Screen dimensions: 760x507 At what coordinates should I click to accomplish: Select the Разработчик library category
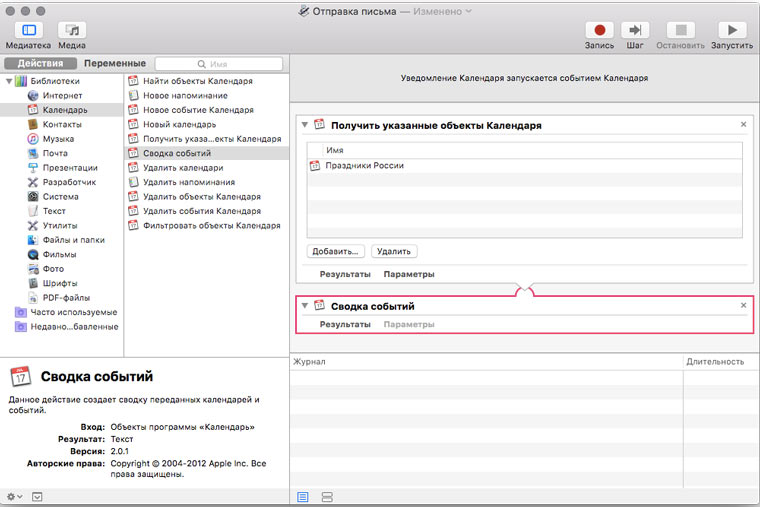(x=69, y=182)
